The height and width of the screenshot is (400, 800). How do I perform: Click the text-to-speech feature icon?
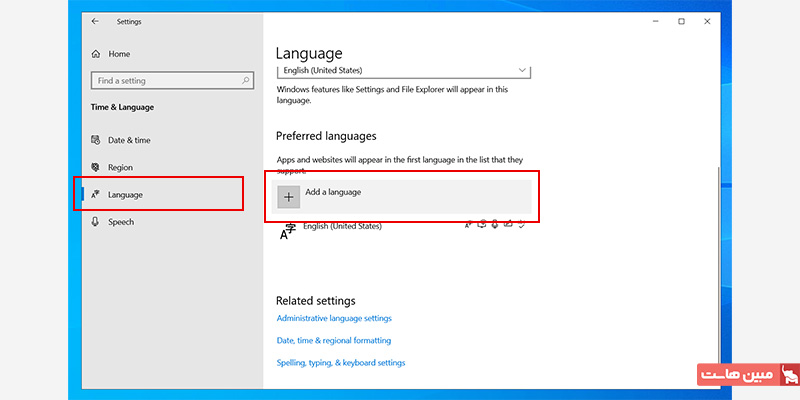[482, 224]
